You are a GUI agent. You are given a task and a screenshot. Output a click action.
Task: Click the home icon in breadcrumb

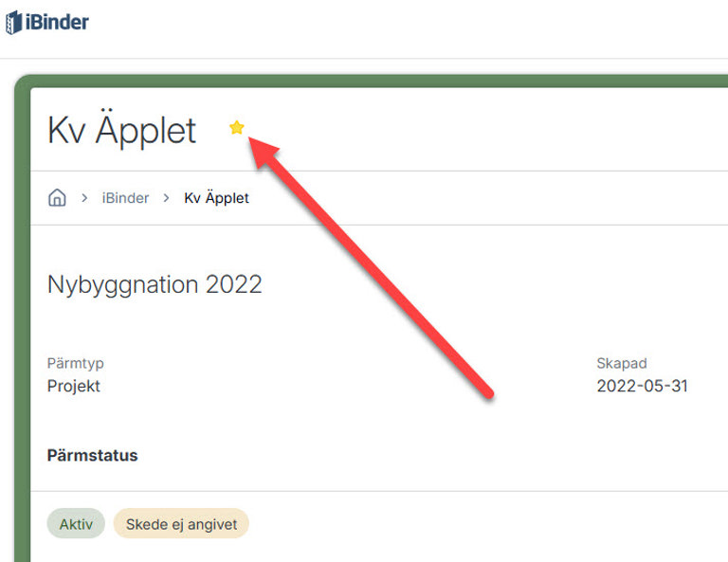click(x=57, y=198)
